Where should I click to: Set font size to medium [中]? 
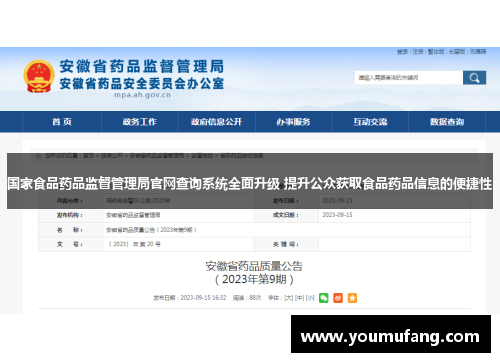coord(299,298)
